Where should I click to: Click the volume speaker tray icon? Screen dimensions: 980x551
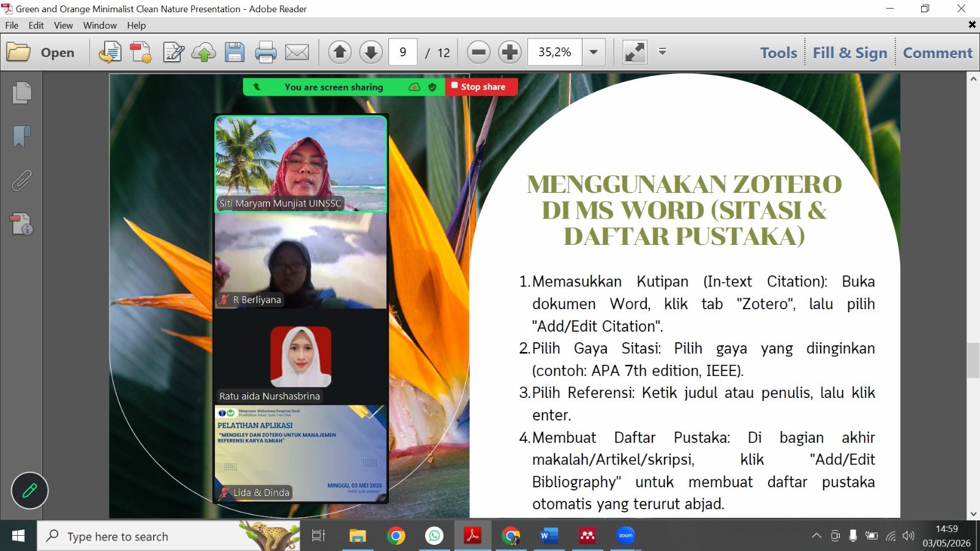click(x=908, y=536)
